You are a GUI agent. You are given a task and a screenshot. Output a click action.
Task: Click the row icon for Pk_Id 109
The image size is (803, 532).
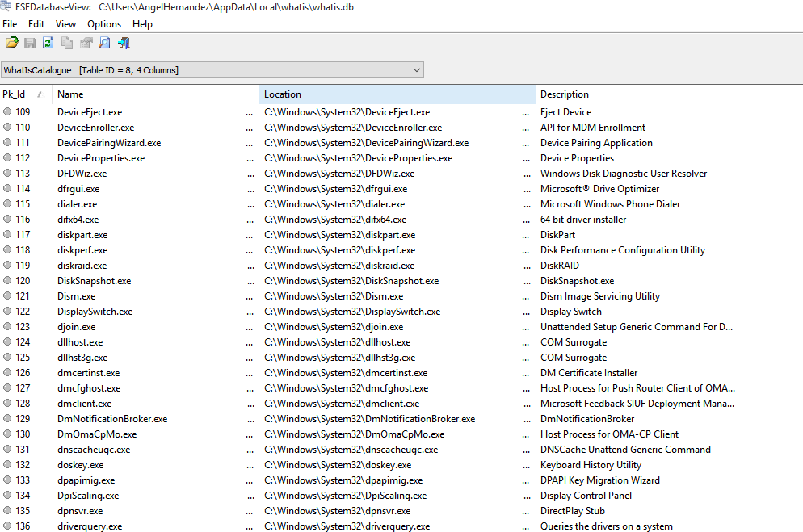pos(7,112)
